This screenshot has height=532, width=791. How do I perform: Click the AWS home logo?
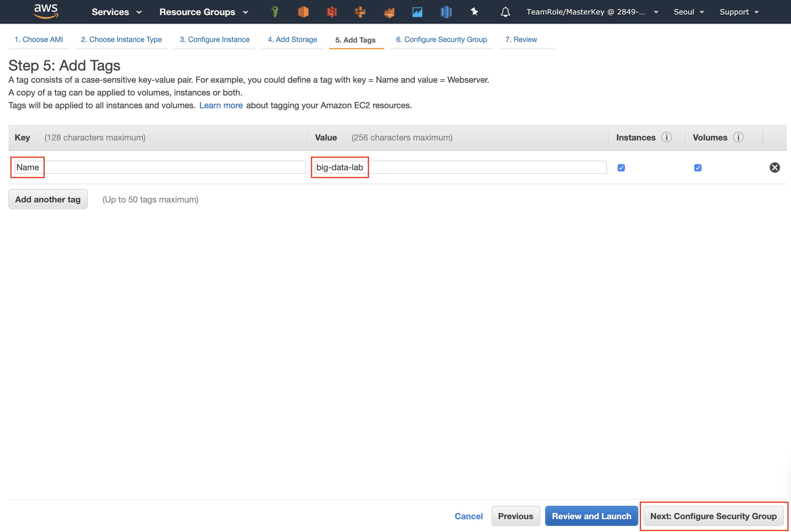pyautogui.click(x=46, y=11)
